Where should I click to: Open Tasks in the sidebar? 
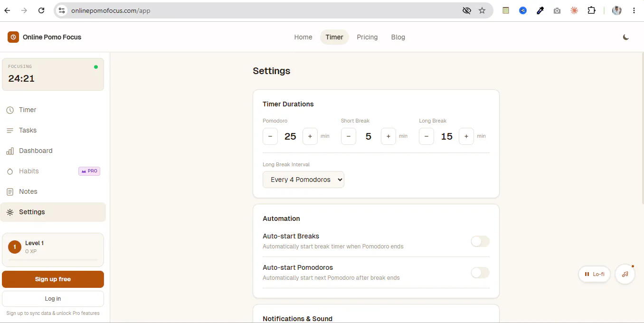point(53,130)
